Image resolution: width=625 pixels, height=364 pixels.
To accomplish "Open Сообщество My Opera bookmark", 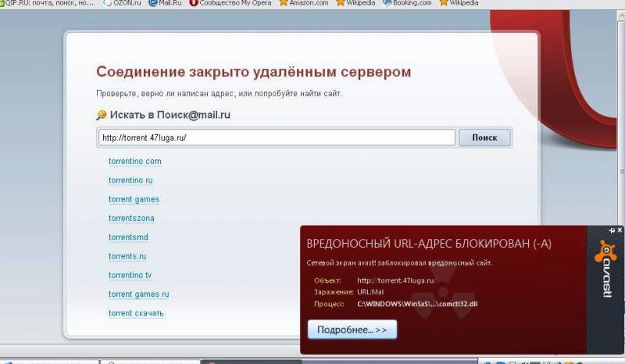I will click(x=232, y=3).
